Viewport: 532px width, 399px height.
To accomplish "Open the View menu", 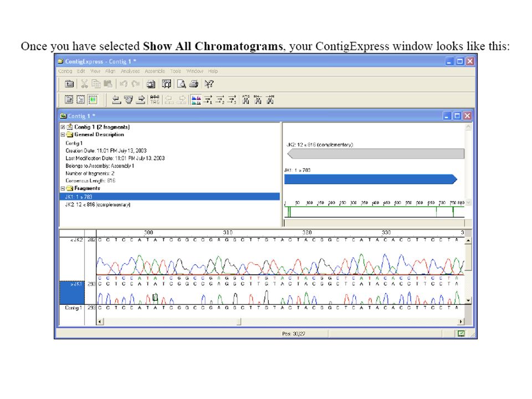I will coord(95,71).
